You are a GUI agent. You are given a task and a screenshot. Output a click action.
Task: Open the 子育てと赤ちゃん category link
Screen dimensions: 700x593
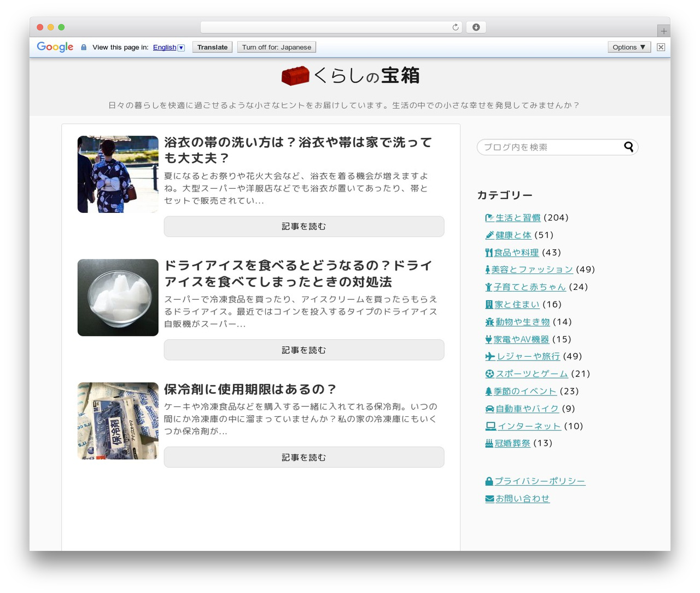pyautogui.click(x=529, y=287)
